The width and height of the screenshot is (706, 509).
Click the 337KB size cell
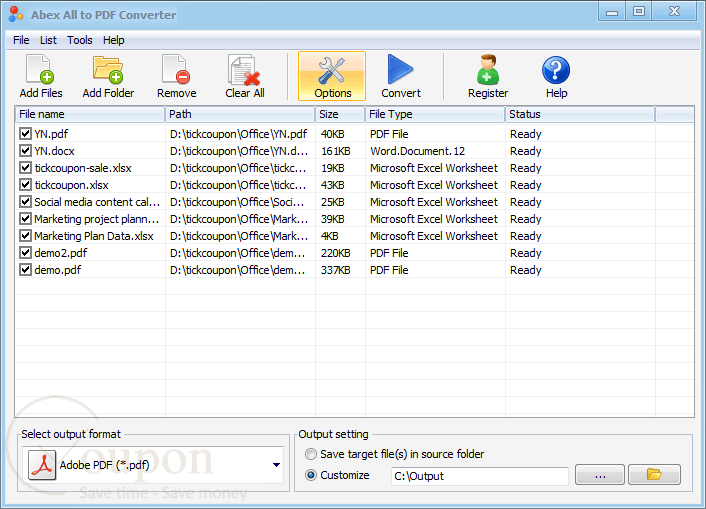(x=335, y=270)
